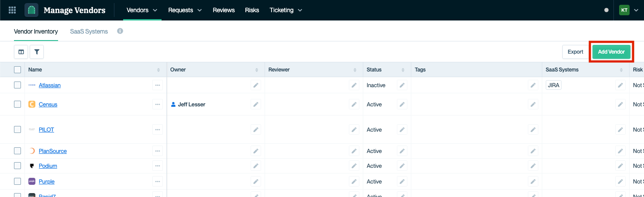Image resolution: width=644 pixels, height=197 pixels.
Task: Open the Atlassian vendor link
Action: pos(50,85)
